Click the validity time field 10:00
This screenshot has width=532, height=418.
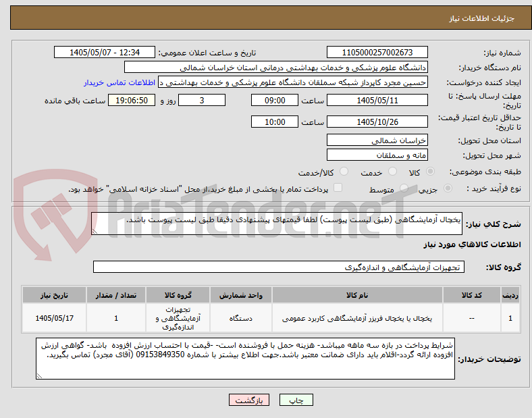pyautogui.click(x=275, y=122)
